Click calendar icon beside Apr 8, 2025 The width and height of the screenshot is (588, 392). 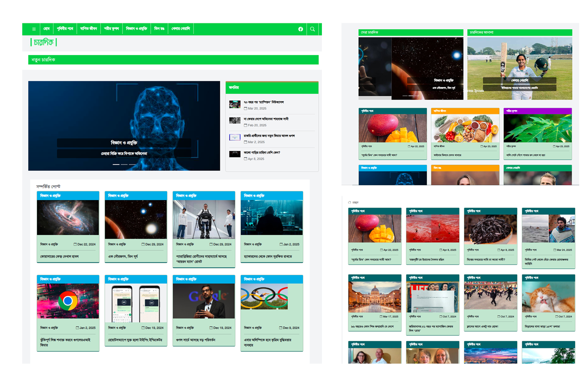[x=245, y=159]
